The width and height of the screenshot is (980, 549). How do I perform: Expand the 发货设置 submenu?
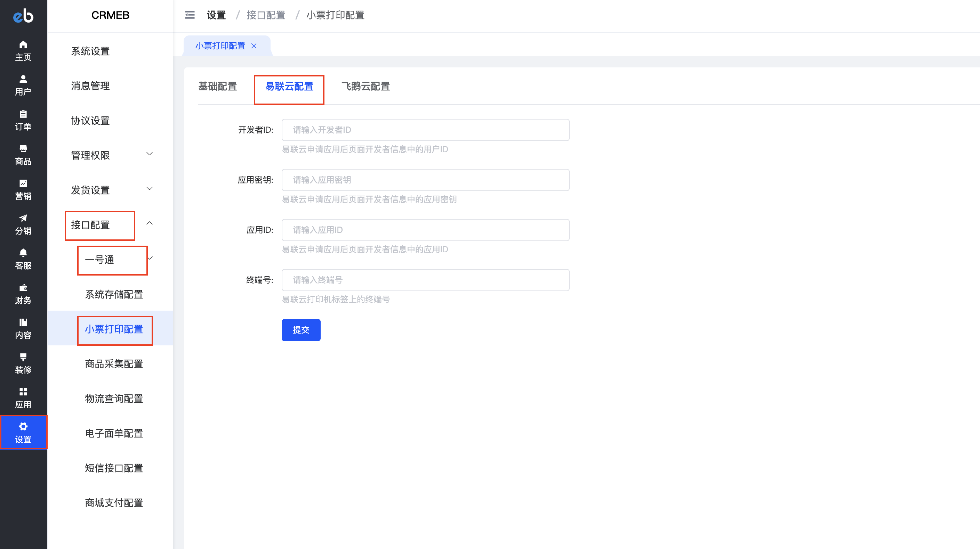point(150,189)
